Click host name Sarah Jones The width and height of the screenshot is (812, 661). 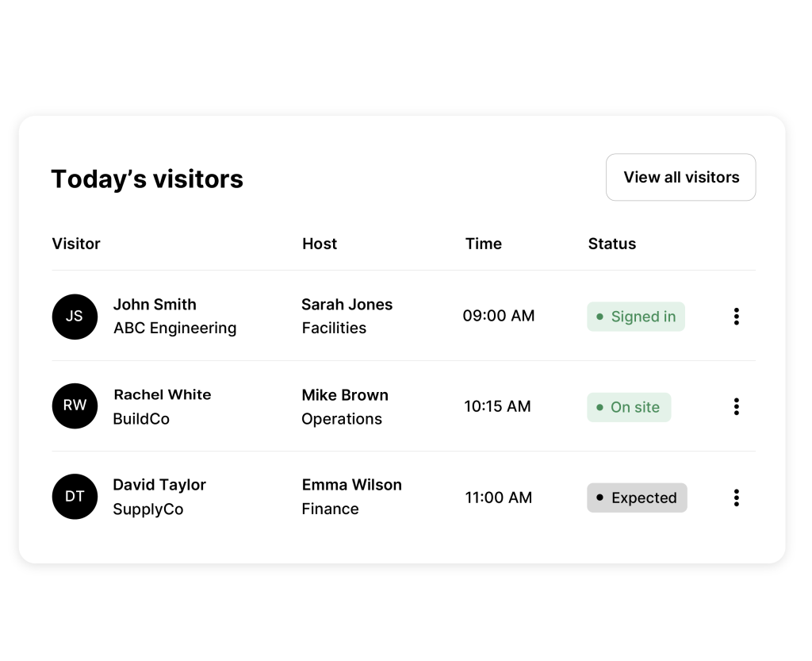347,304
